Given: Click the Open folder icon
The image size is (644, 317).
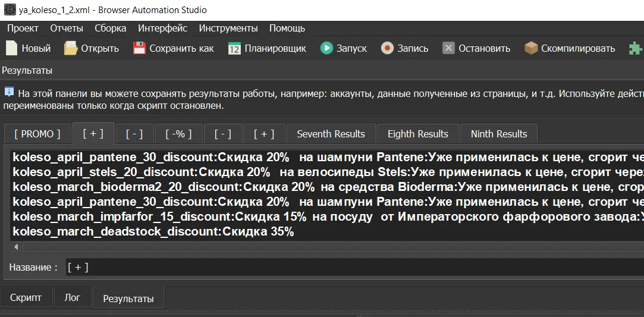Looking at the screenshot, I should (71, 48).
